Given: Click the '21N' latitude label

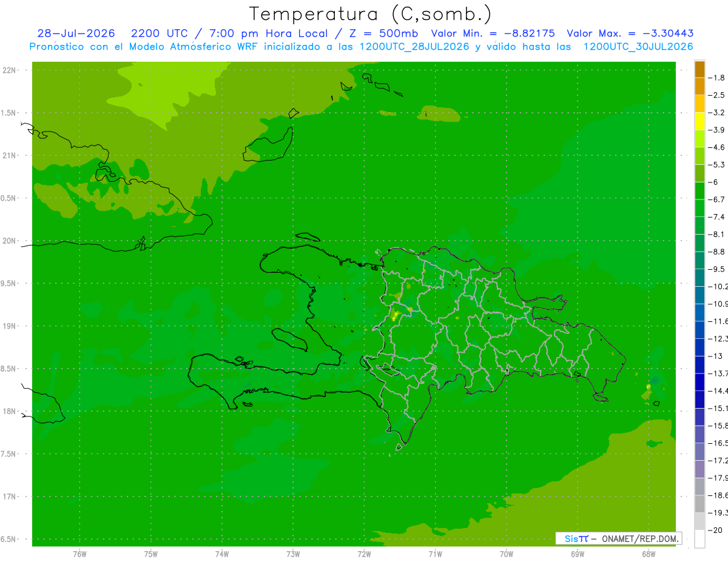Looking at the screenshot, I should (9, 155).
